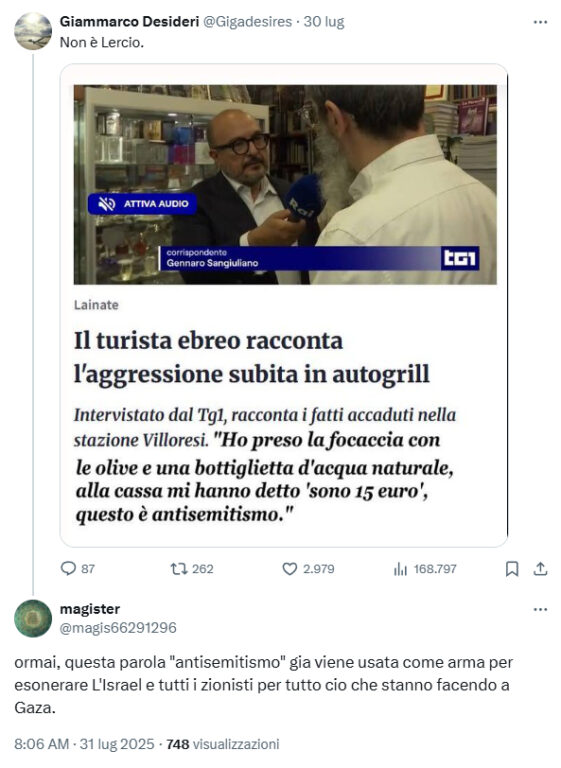
Task: Visit the @Gigadesires handle
Action: [247, 22]
